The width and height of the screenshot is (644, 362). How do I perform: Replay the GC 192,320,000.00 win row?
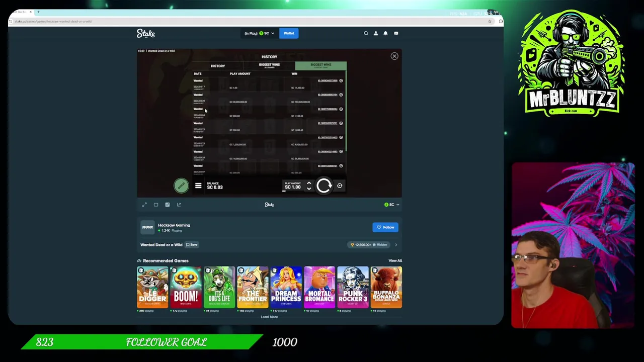pyautogui.click(x=341, y=95)
